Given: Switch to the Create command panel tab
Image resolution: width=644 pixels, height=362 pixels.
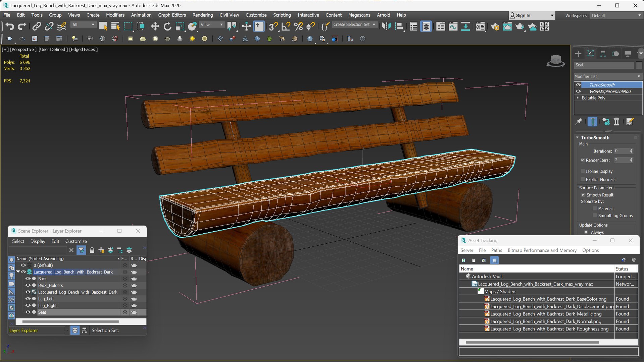Looking at the screenshot, I should (578, 54).
